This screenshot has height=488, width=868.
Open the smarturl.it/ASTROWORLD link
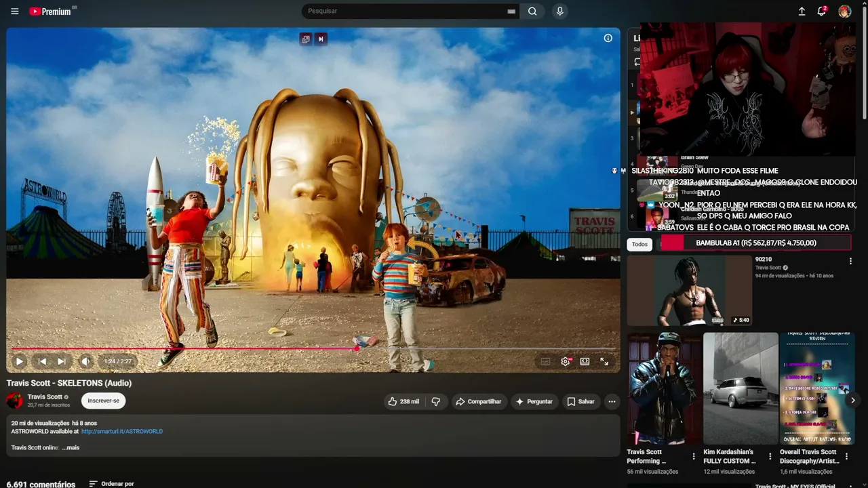[122, 431]
